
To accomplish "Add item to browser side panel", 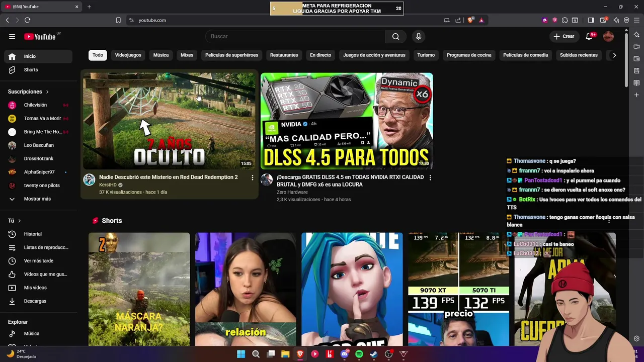I will [x=636, y=95].
